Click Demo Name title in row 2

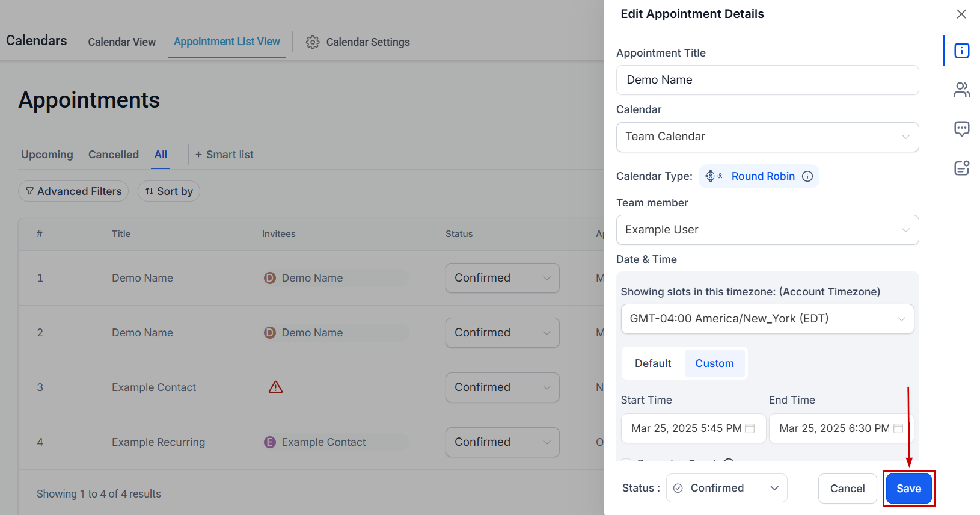pyautogui.click(x=142, y=333)
